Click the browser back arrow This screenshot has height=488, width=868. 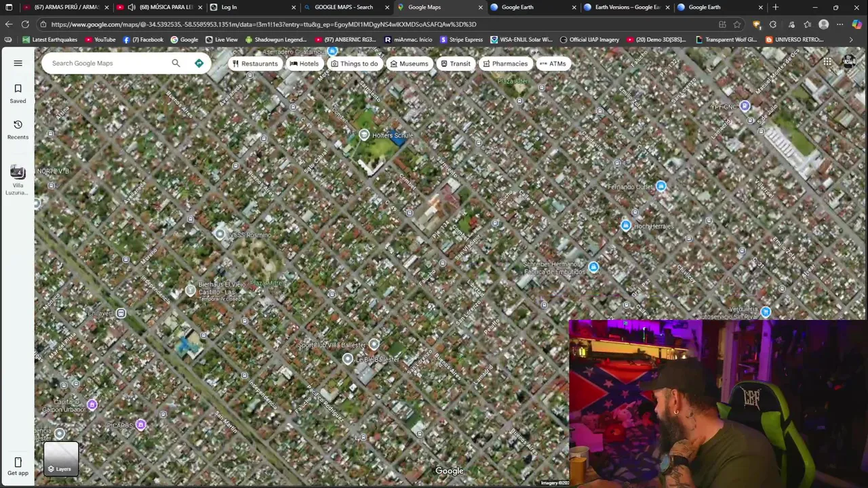[x=9, y=24]
